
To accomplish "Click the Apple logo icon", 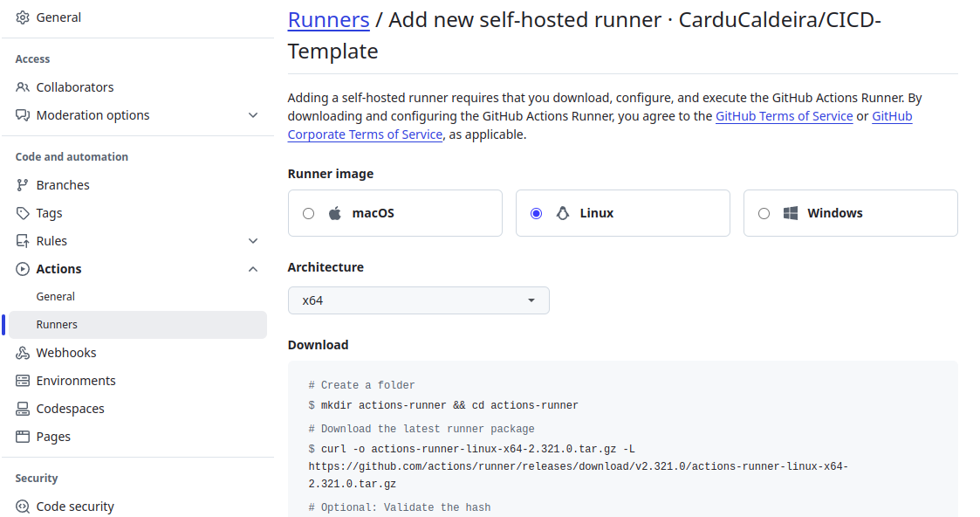I will (x=335, y=213).
